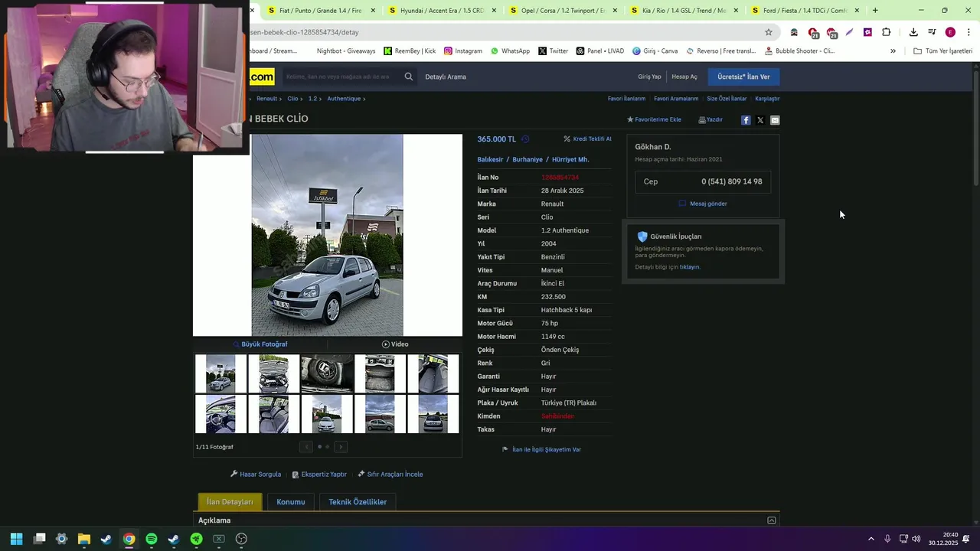Play the listing Video
This screenshot has height=551, width=980.
pos(395,344)
